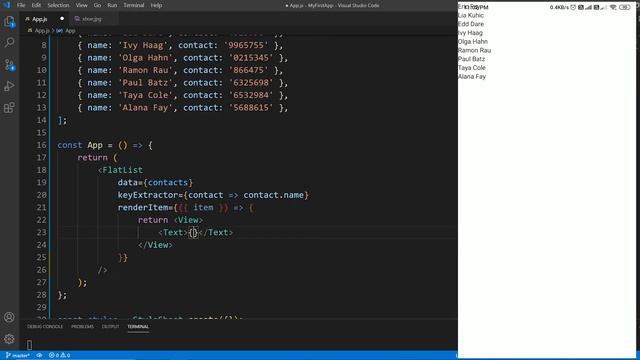
Task: Open the Manage gear icon
Action: pos(9,339)
